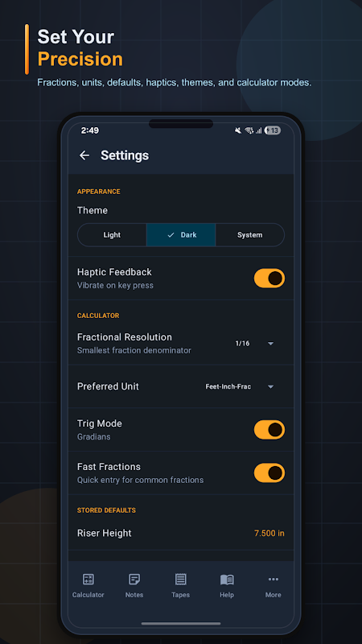Tap the muted bell status icon
362x644 pixels.
coord(238,130)
